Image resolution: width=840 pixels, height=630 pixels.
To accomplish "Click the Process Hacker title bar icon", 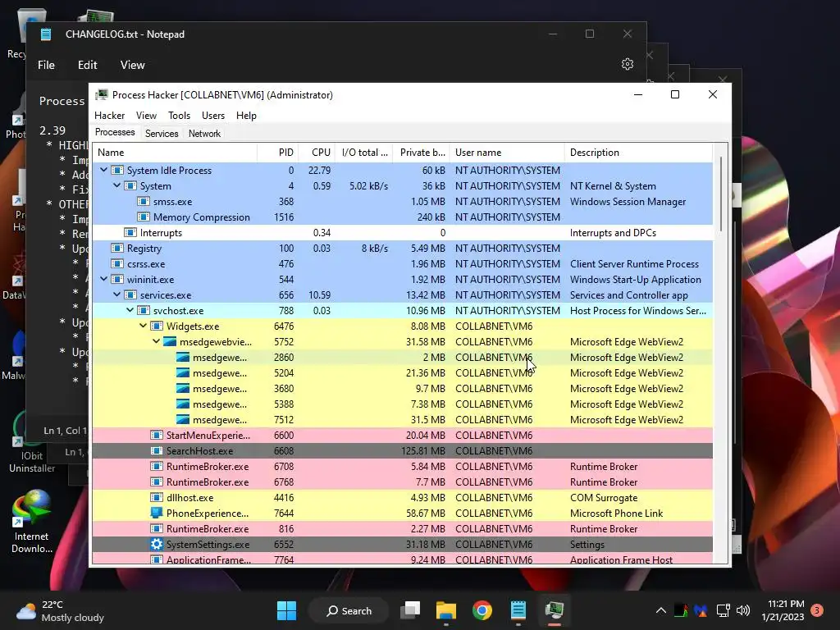I will (101, 95).
